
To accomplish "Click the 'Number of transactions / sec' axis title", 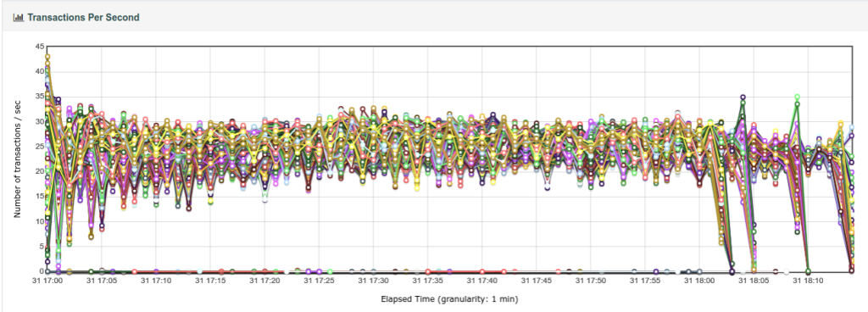I will coord(18,159).
